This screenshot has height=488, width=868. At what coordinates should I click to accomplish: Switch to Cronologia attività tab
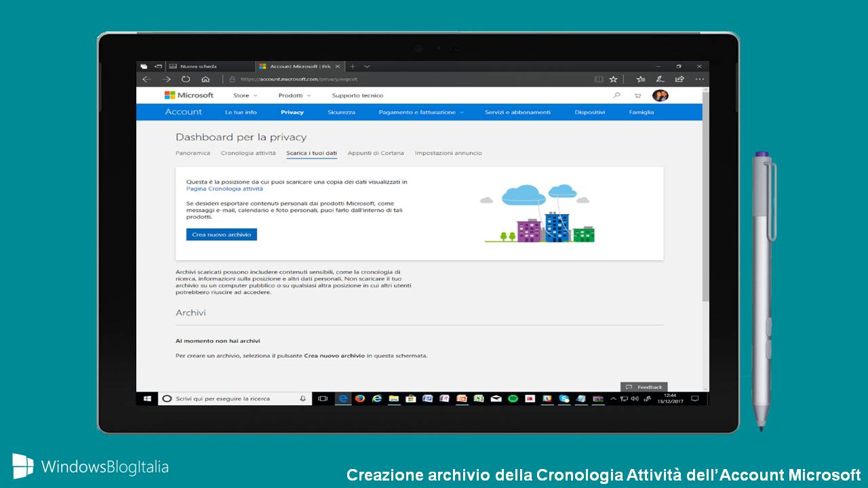tap(248, 153)
